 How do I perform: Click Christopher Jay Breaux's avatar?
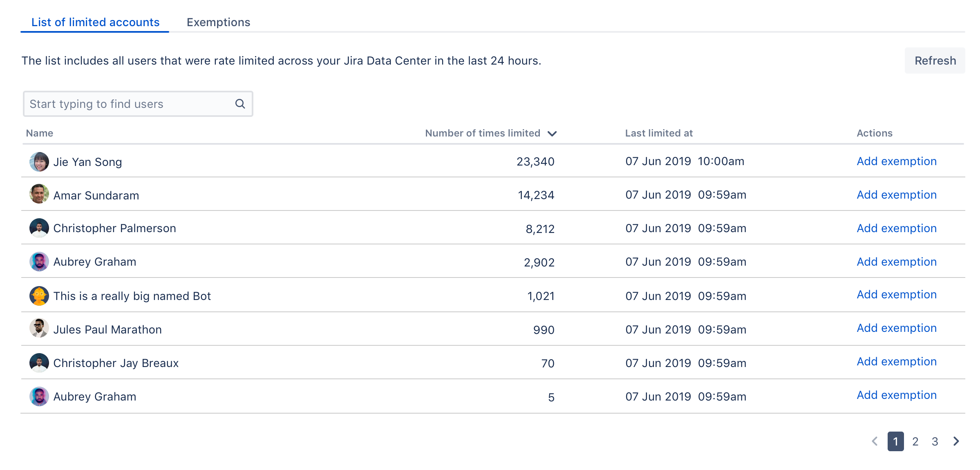(39, 363)
